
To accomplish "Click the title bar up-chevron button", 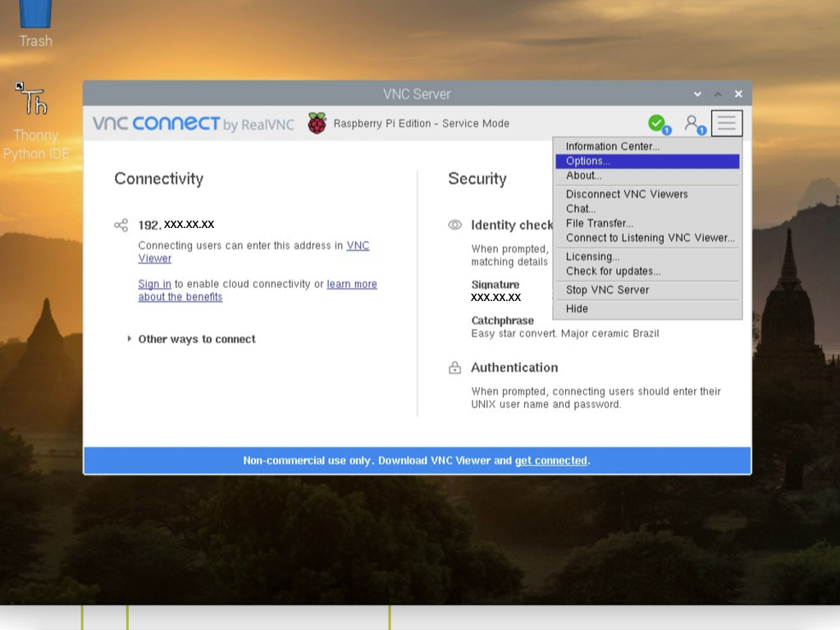I will point(718,94).
